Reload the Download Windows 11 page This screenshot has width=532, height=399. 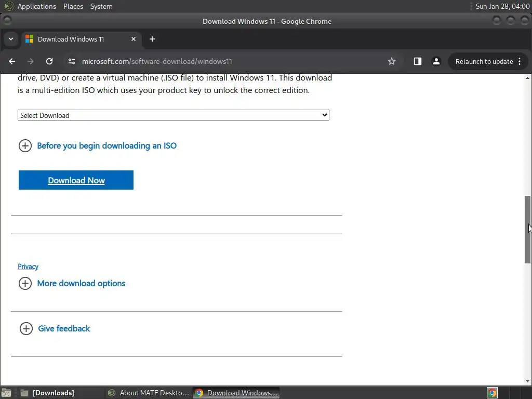click(49, 61)
